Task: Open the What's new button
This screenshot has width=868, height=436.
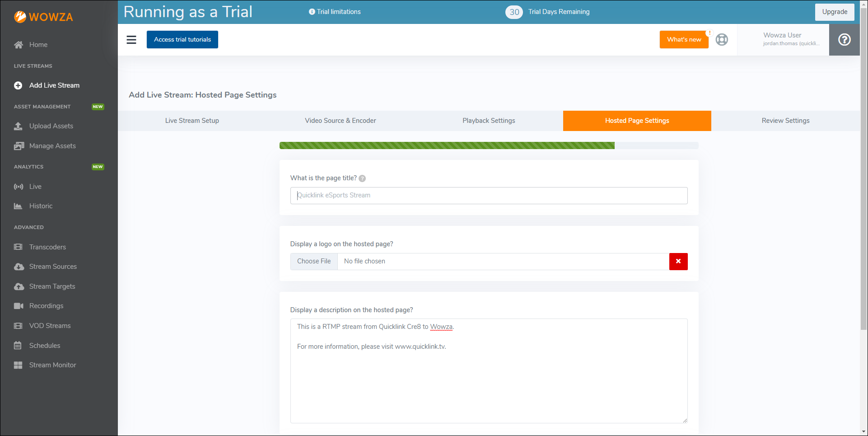Action: pyautogui.click(x=684, y=40)
